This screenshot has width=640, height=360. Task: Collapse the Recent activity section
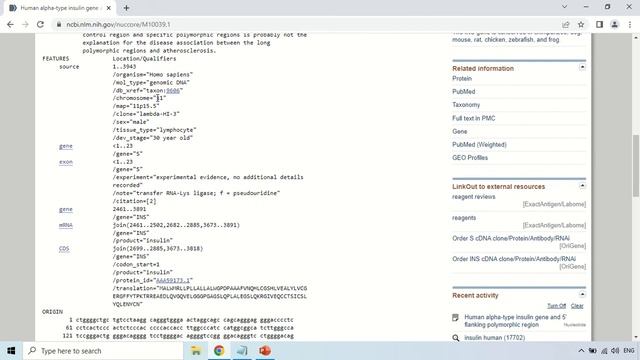[582, 294]
